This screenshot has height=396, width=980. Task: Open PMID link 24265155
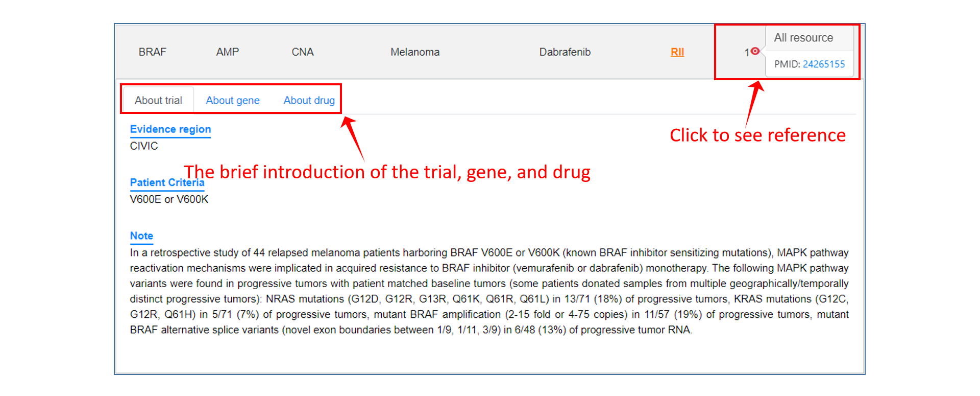(824, 64)
